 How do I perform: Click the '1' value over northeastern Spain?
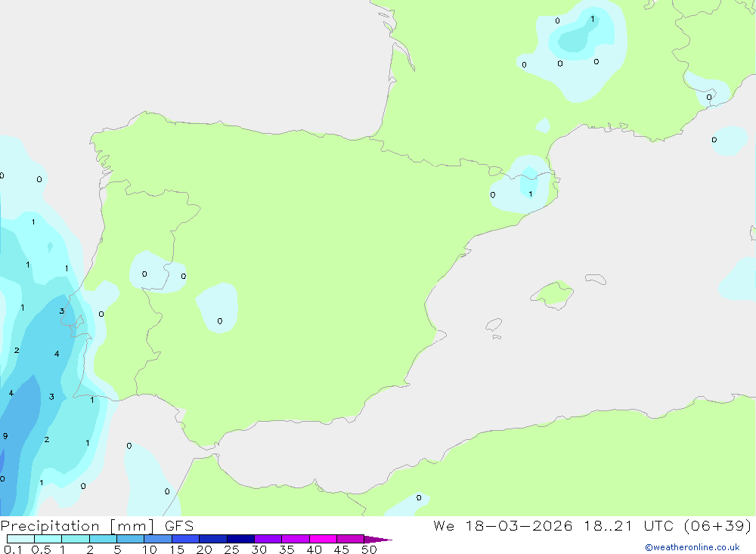(531, 193)
